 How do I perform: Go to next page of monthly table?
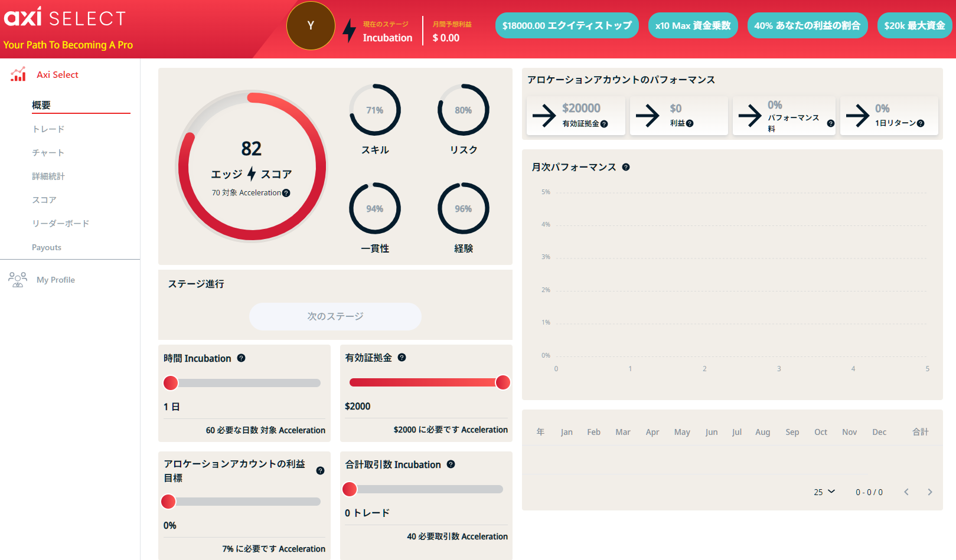(x=930, y=492)
